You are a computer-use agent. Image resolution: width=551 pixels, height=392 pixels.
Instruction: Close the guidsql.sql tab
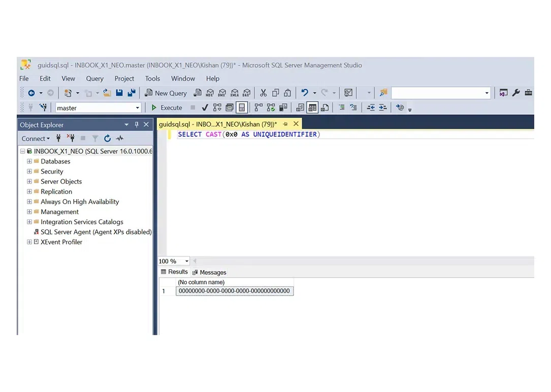tap(296, 124)
